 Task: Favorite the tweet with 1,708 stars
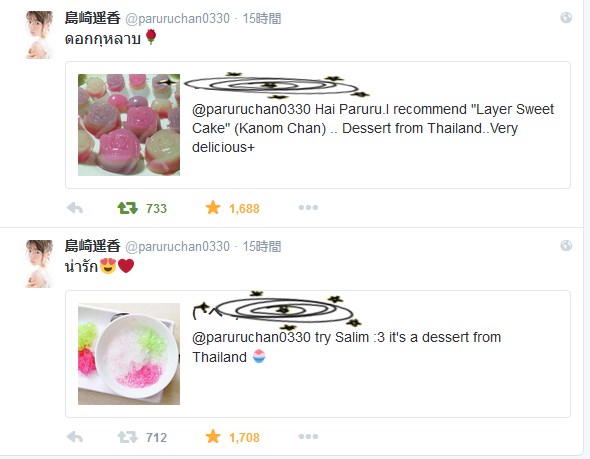click(x=213, y=436)
